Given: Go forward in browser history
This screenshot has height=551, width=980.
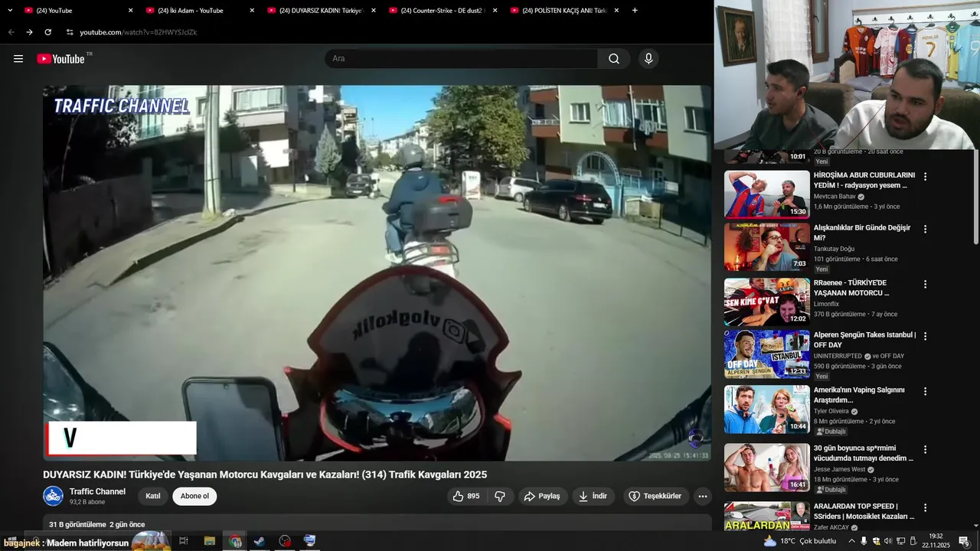Looking at the screenshot, I should point(29,32).
